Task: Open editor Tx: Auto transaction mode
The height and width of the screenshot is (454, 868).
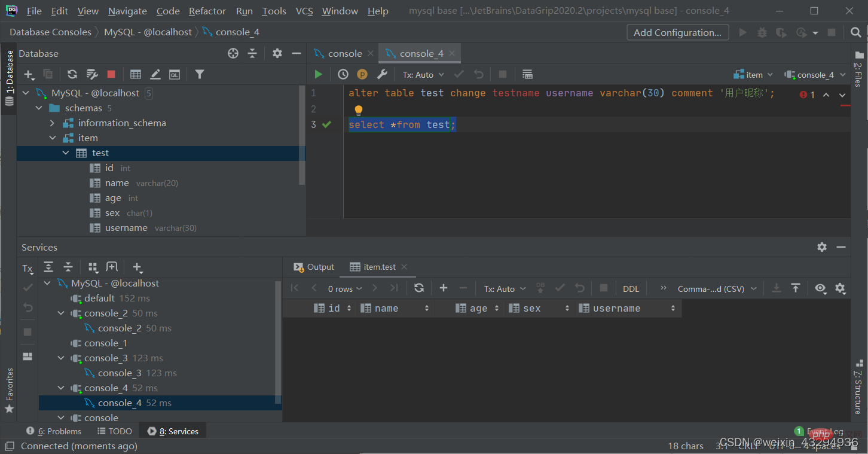Action: point(424,75)
